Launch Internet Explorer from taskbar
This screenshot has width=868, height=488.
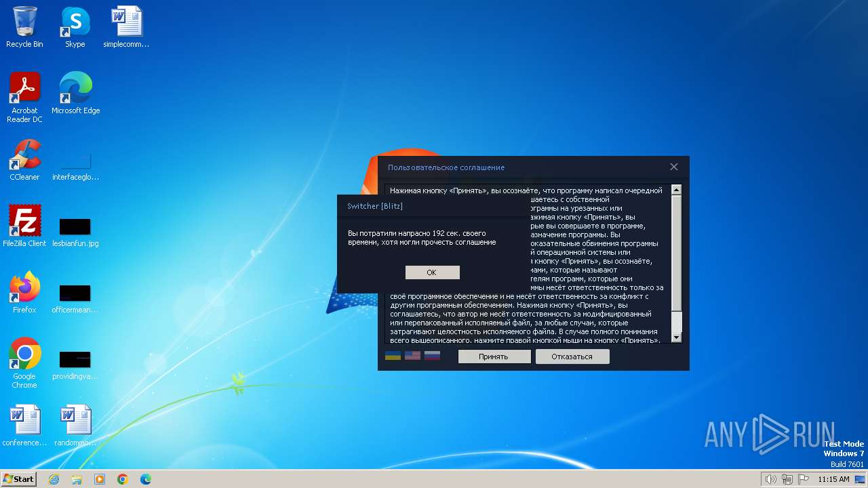pyautogui.click(x=54, y=479)
